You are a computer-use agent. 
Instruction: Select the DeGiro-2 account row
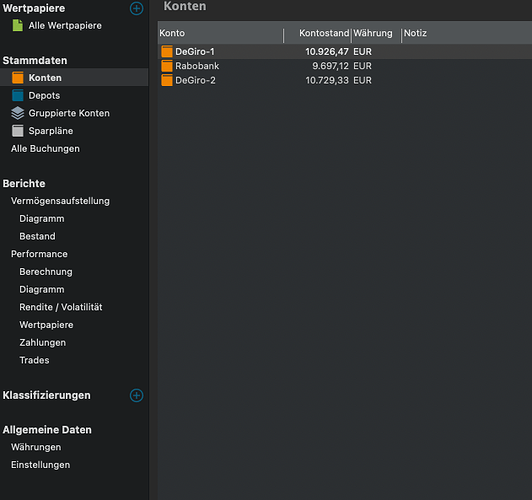point(345,80)
